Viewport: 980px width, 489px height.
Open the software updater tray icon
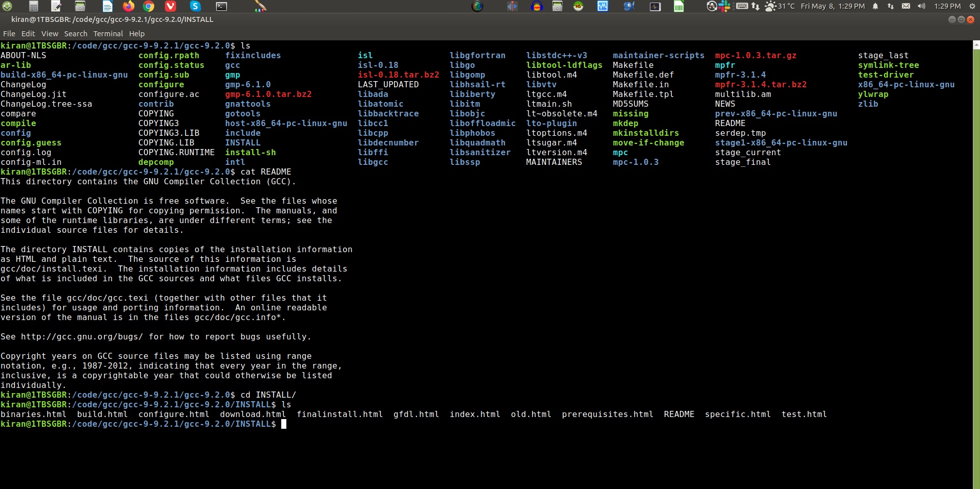[x=712, y=6]
